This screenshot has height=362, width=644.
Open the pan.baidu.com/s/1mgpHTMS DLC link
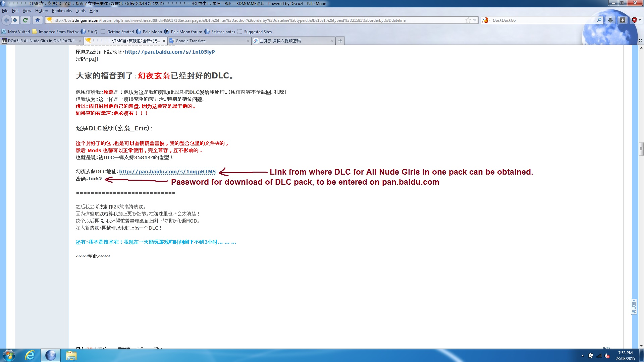167,172
